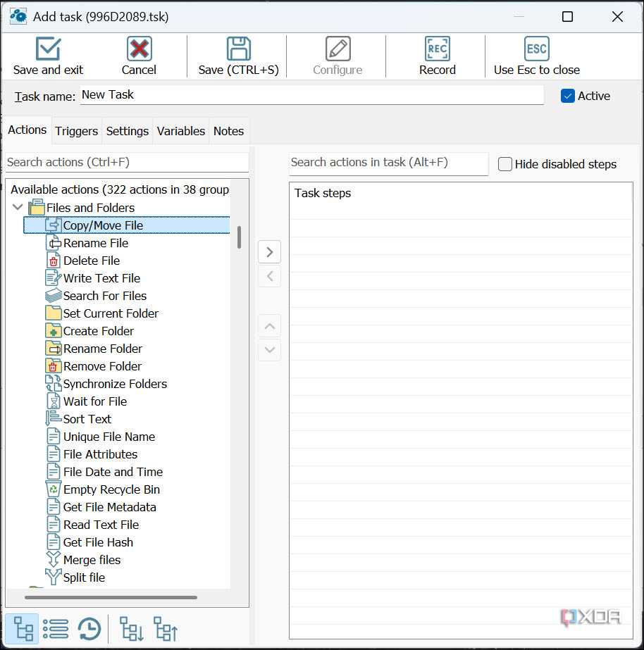644x650 pixels.
Task: Click the Split file icon
Action: tap(53, 577)
